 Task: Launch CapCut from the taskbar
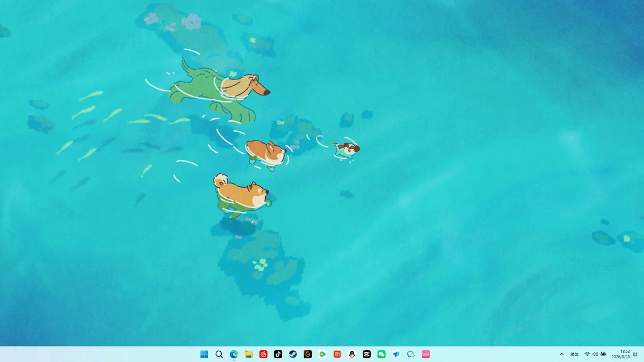(367, 354)
